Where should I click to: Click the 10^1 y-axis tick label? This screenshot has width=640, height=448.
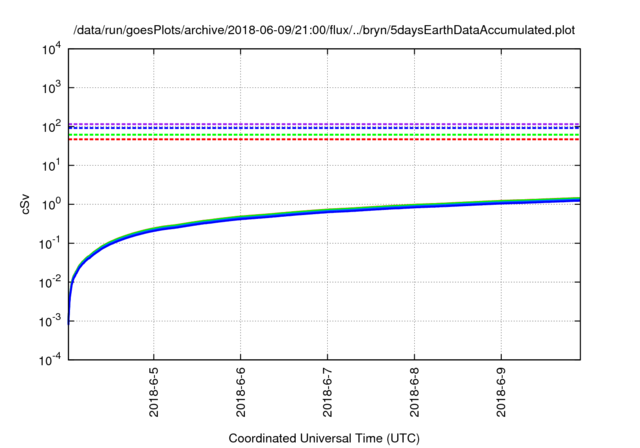(x=51, y=166)
